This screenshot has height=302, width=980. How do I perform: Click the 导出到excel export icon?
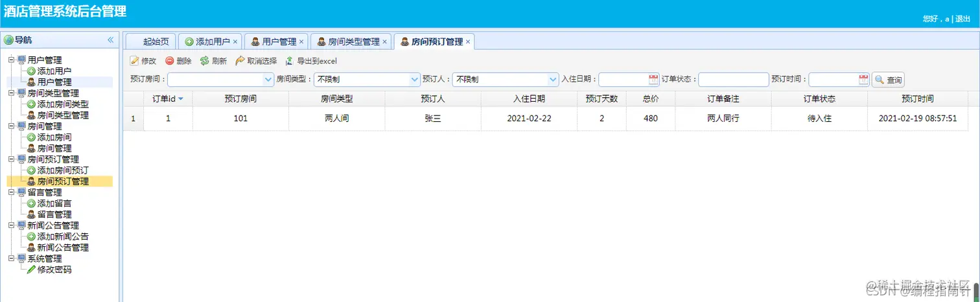(x=290, y=61)
